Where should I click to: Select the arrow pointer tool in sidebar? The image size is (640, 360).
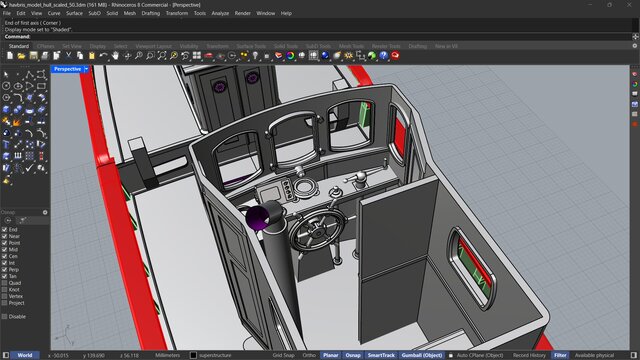tap(6, 75)
